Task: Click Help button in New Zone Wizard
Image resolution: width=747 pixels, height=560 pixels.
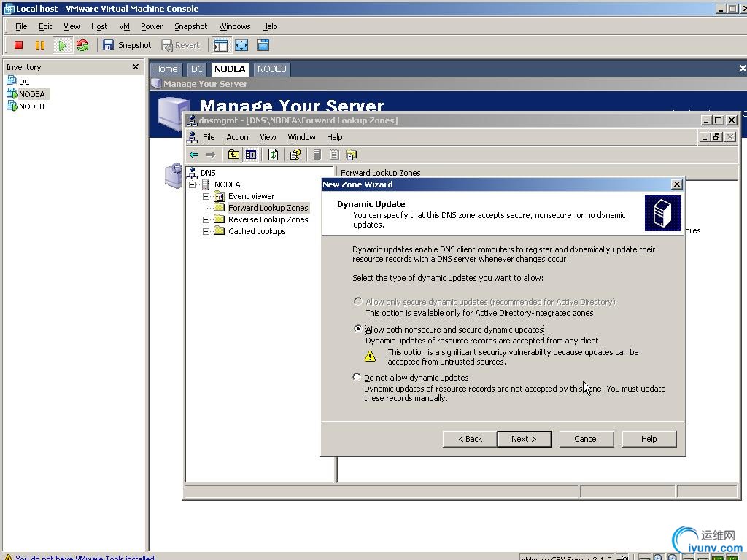Action: pyautogui.click(x=649, y=439)
